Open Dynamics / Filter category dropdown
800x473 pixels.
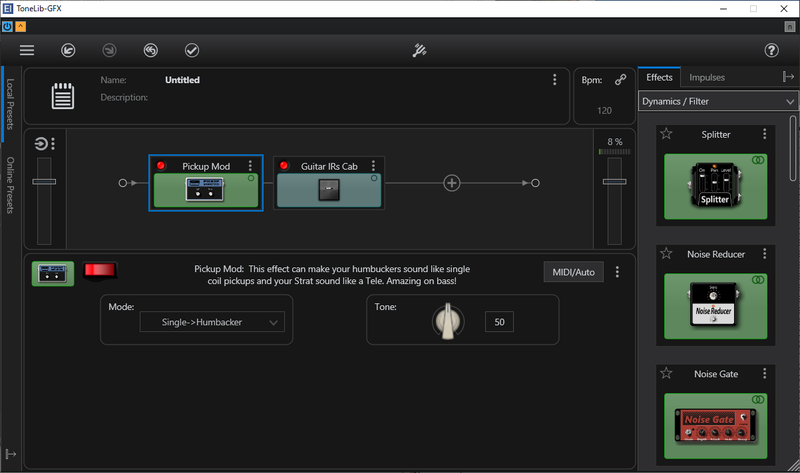click(x=718, y=101)
